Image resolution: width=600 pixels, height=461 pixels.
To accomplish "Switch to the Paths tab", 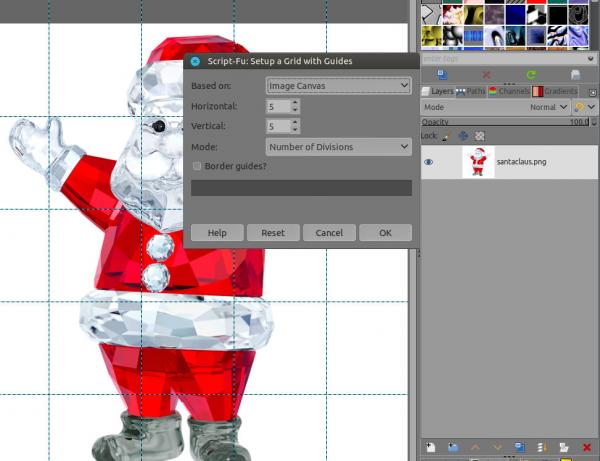I will click(x=470, y=91).
